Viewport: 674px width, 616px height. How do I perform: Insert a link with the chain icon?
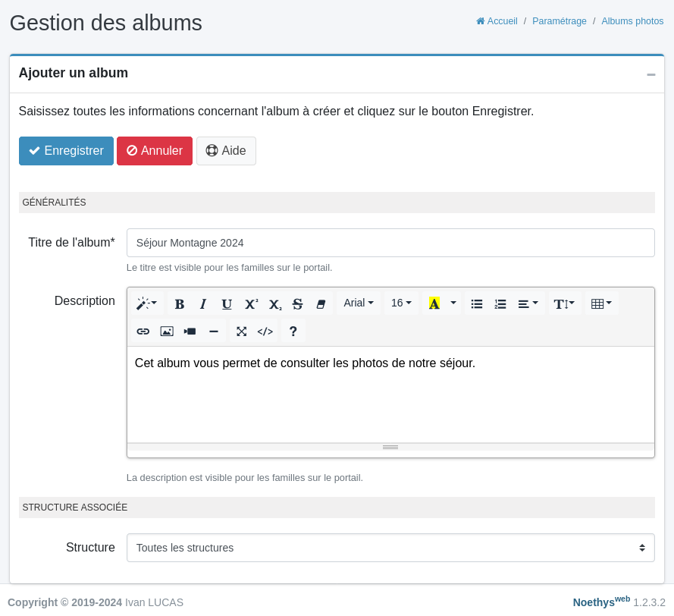pyautogui.click(x=143, y=332)
